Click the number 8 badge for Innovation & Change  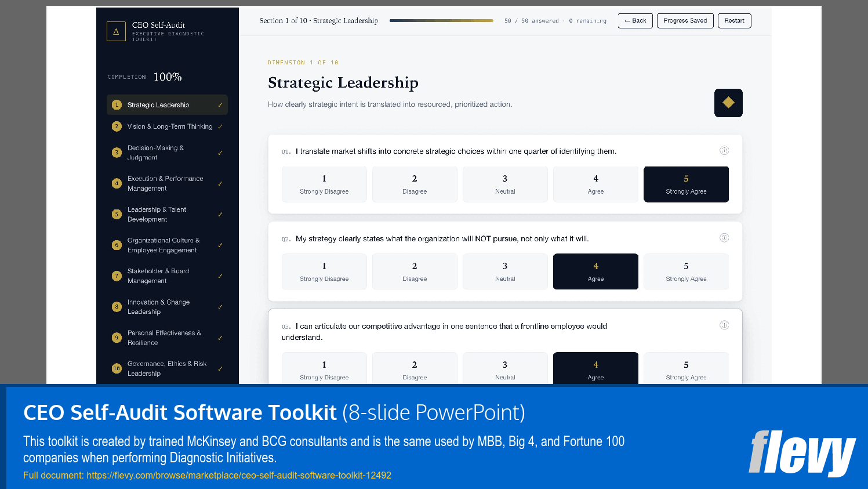click(117, 306)
